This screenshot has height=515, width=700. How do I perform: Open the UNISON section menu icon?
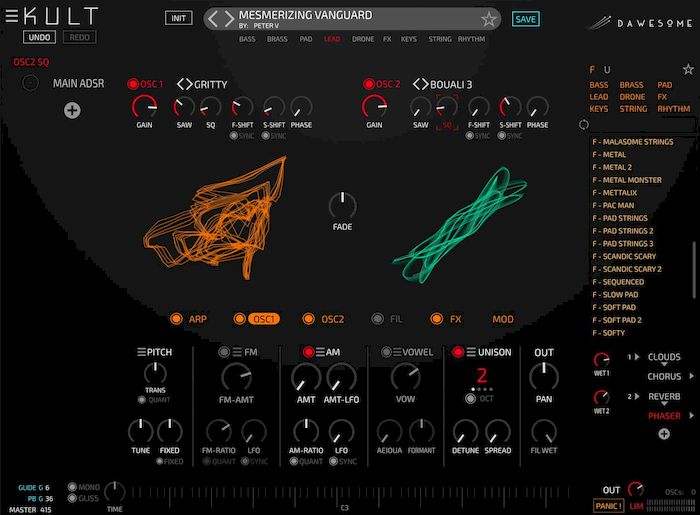471,352
